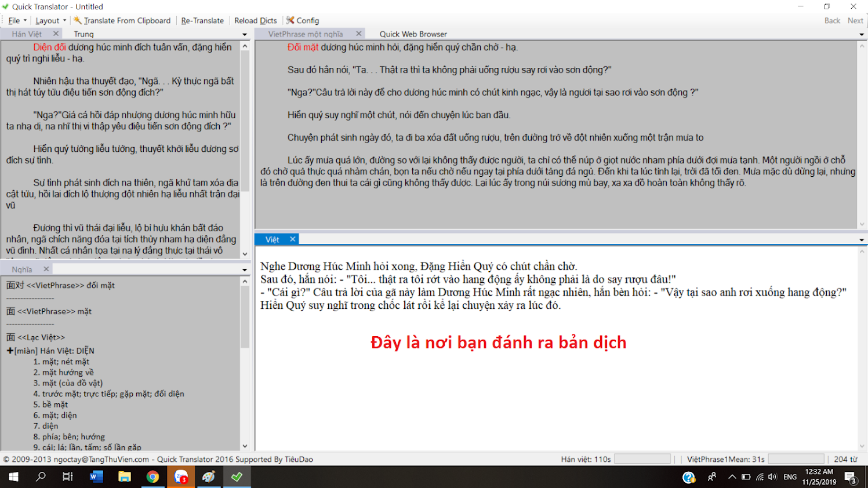Open the VietPhrase pane dropdown arrow
Screen dimensions: 868x488
(x=860, y=34)
